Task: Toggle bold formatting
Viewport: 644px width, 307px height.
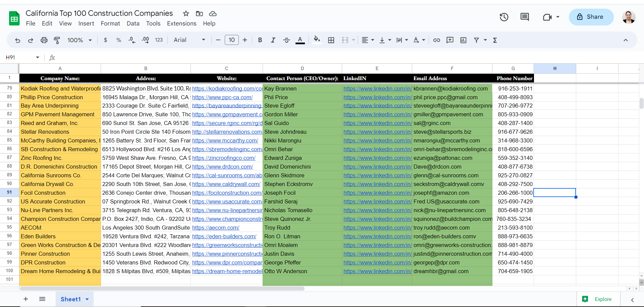Action: pos(260,40)
